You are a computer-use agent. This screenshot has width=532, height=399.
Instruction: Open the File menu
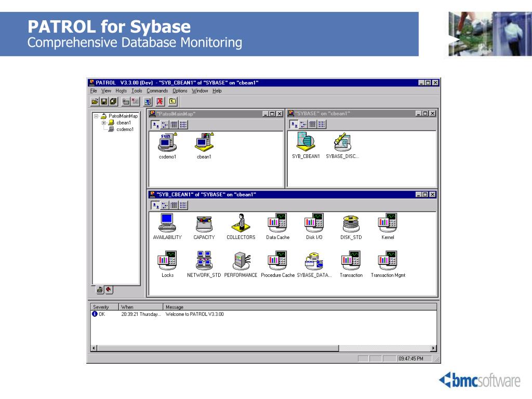[x=94, y=91]
